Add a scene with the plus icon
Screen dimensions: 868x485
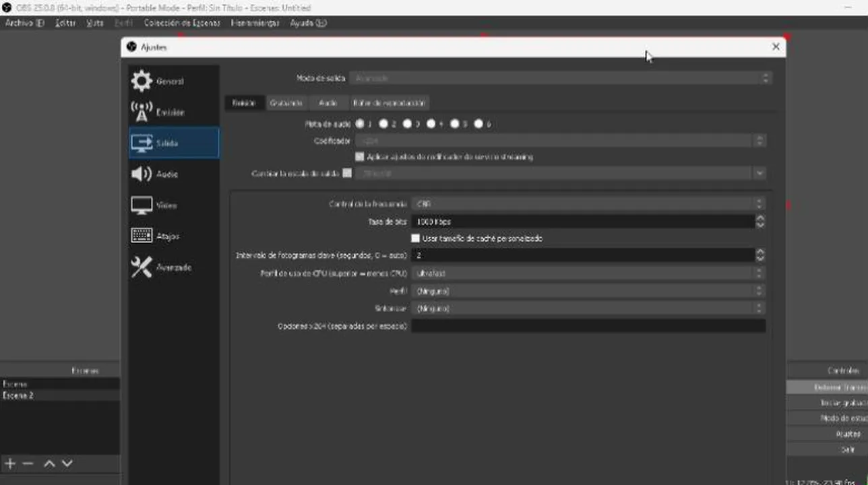(x=10, y=463)
